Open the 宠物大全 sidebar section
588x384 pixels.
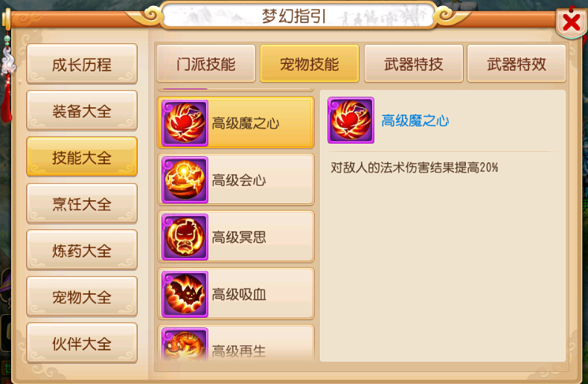click(82, 296)
